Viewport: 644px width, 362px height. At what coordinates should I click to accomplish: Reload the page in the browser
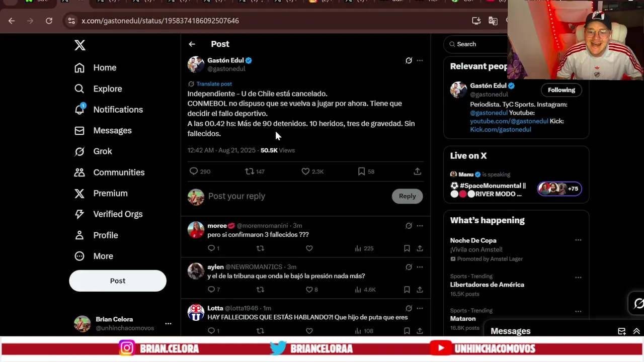point(49,21)
